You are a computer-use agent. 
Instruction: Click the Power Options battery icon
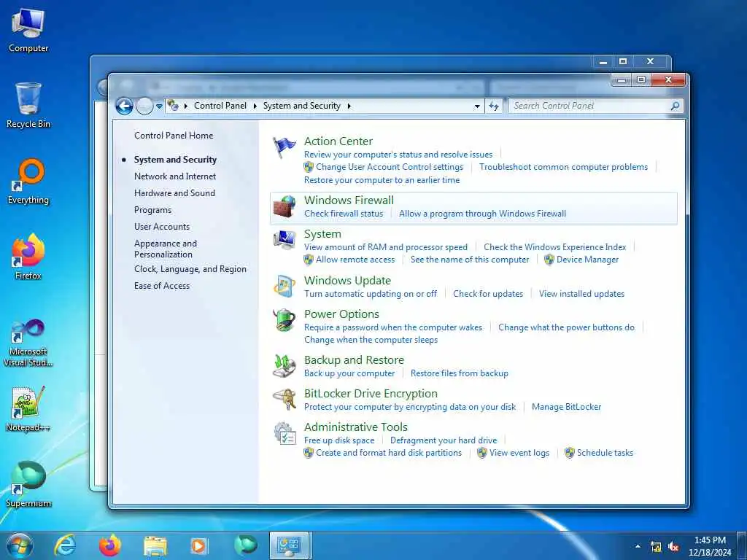(x=285, y=319)
